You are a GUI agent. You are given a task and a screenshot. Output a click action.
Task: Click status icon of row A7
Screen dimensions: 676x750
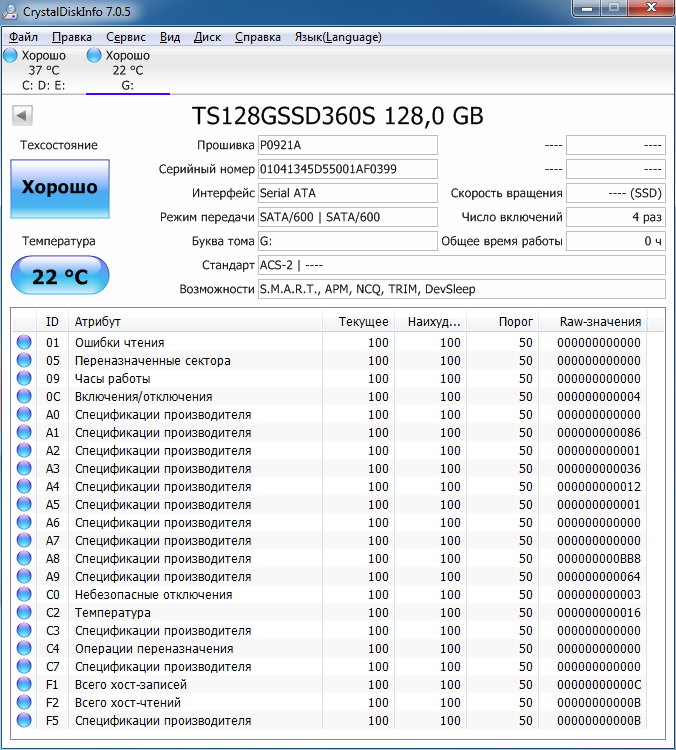coord(24,540)
